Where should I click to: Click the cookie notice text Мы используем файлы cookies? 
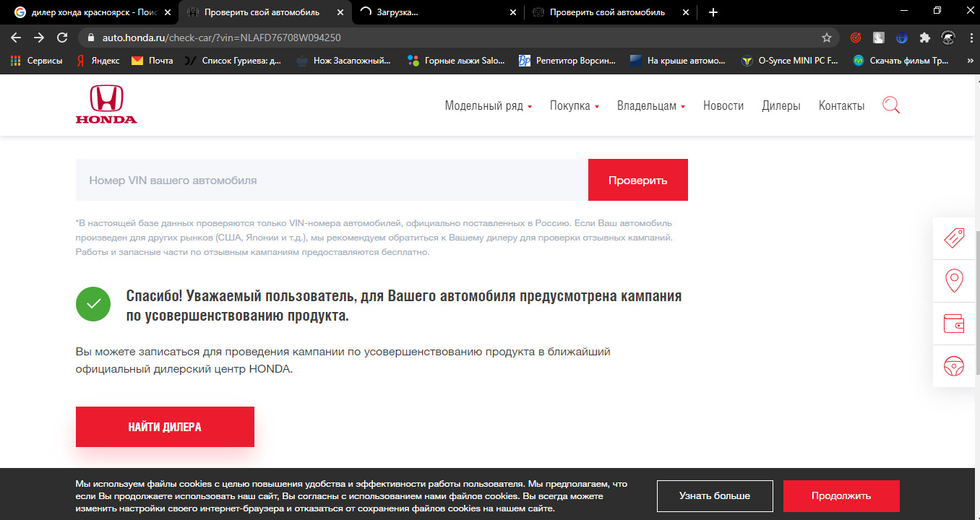point(351,496)
